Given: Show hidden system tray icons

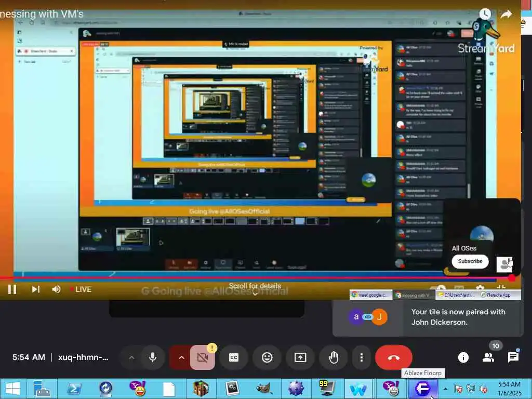Looking at the screenshot, I should (x=445, y=389).
